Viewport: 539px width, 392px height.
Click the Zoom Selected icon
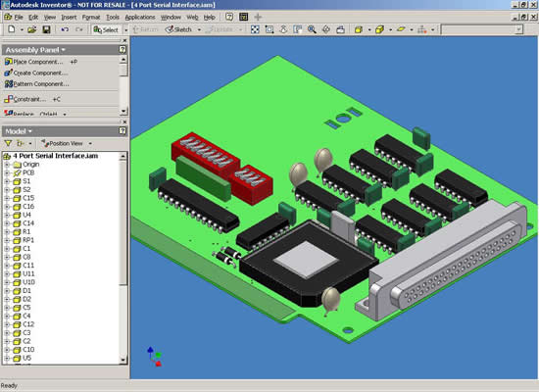click(x=297, y=29)
